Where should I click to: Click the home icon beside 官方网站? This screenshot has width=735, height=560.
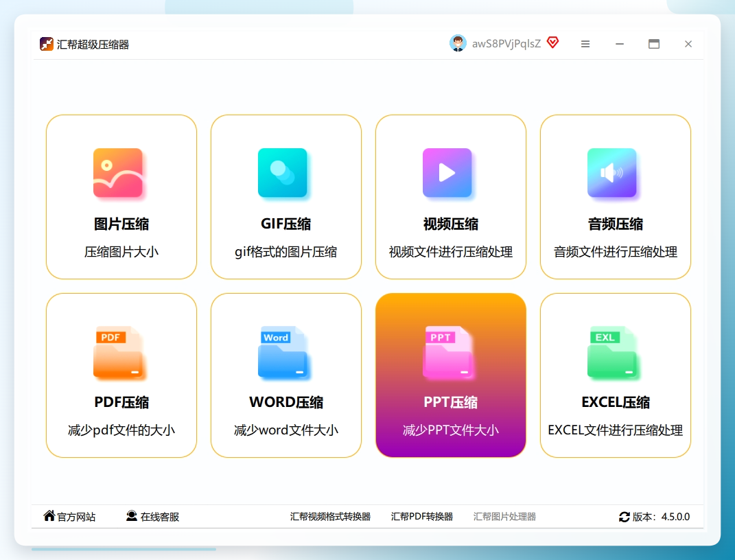tap(49, 515)
